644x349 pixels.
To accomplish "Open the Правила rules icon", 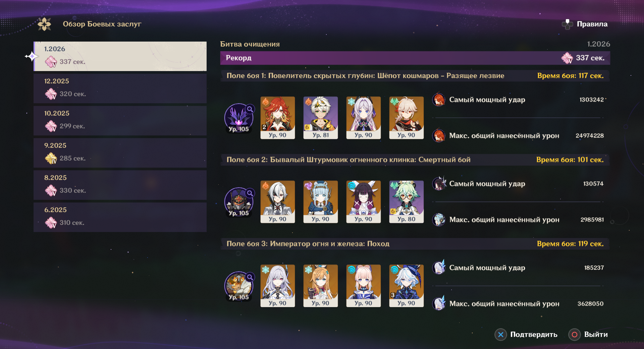I will pyautogui.click(x=567, y=24).
